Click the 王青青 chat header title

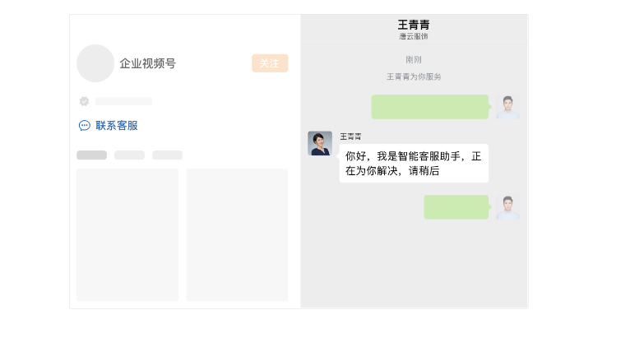point(414,25)
